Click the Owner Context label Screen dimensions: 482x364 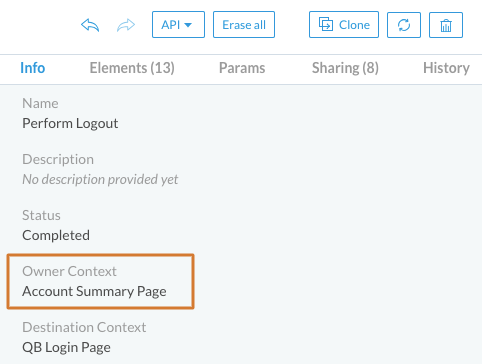click(x=69, y=271)
